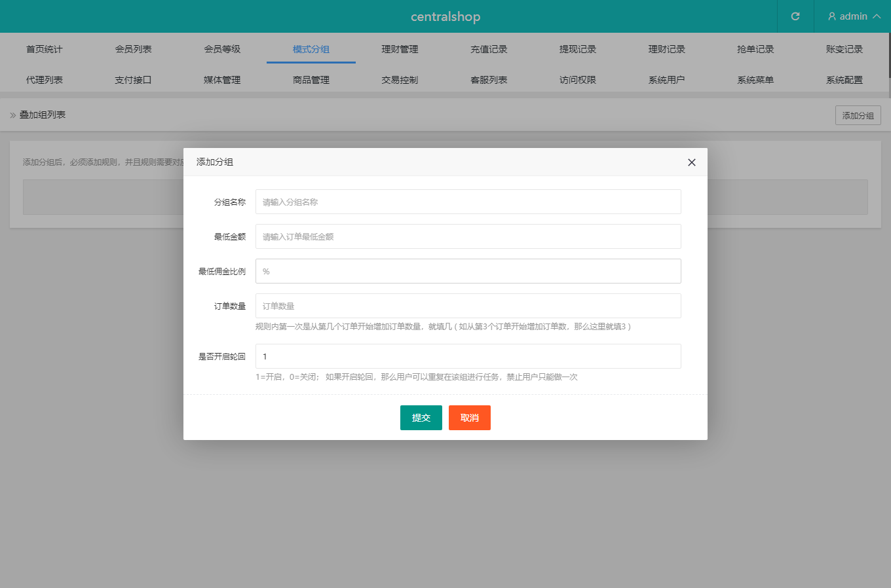
Task: Open the 充值记录 menu item
Action: click(489, 49)
